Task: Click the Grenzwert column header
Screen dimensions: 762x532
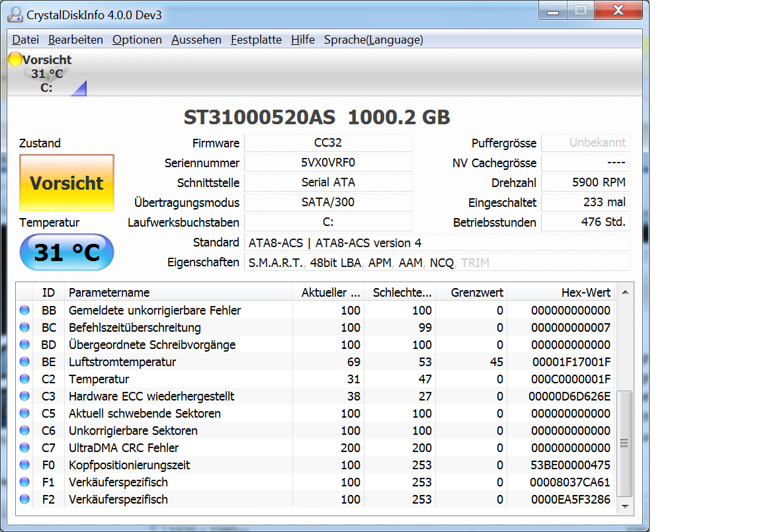Action: [472, 292]
